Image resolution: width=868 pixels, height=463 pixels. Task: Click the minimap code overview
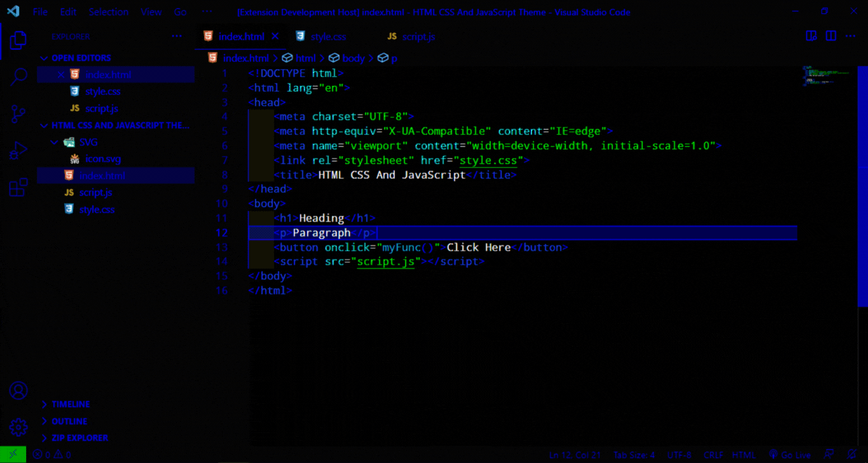point(827,75)
